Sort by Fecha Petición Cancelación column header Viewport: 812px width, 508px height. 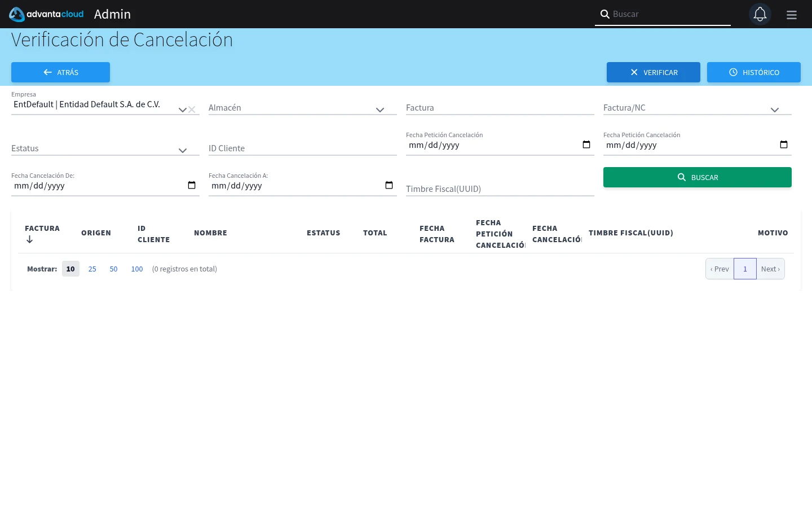[x=500, y=234]
